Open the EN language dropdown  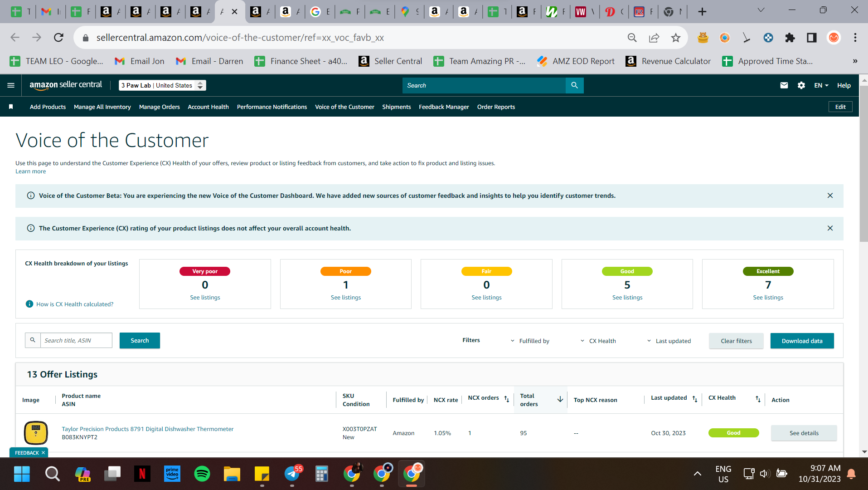point(821,85)
